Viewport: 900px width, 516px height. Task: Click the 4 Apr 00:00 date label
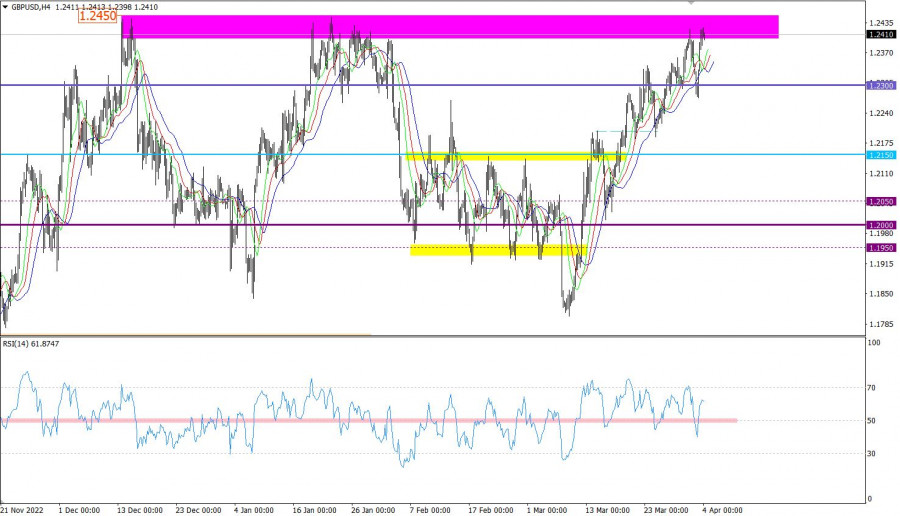720,510
